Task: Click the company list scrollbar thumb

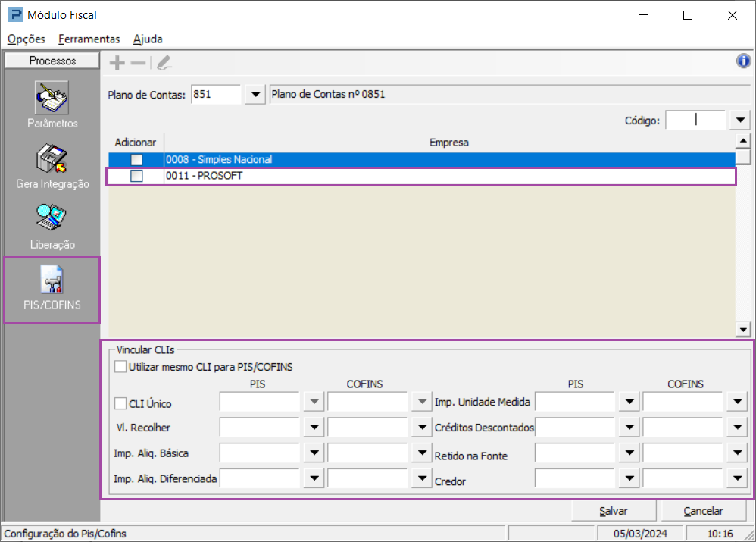Action: (x=743, y=157)
